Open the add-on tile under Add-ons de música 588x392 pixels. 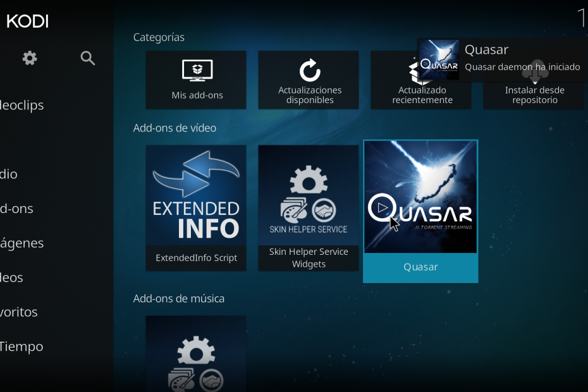click(196, 353)
